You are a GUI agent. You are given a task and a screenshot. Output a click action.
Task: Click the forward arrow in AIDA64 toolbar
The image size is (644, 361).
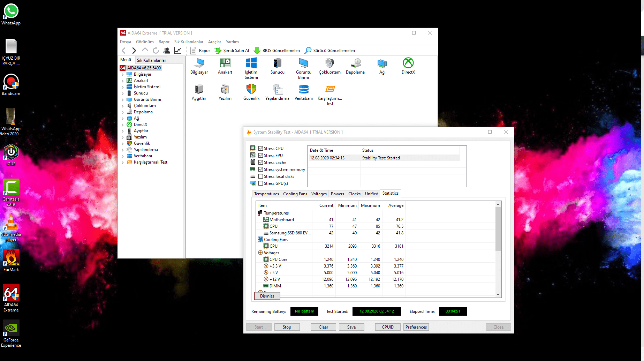pyautogui.click(x=134, y=51)
